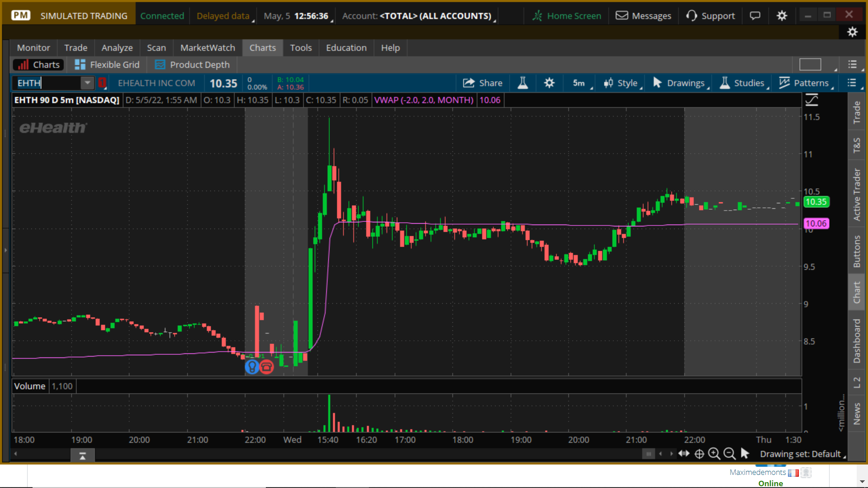Toggle the chart scale icon above price axis
868x488 pixels.
(x=812, y=100)
